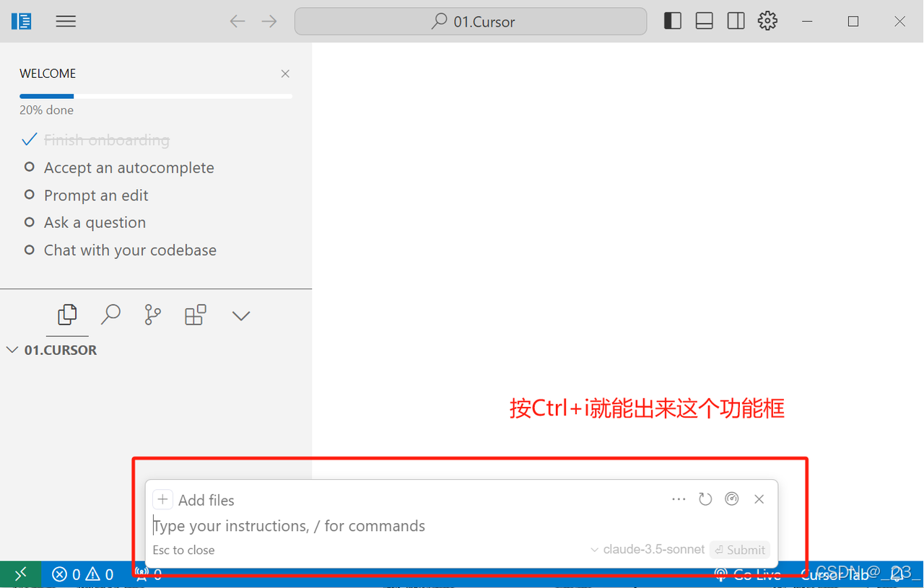Open the additional views chevron in sidebar
Image resolution: width=924 pixels, height=588 pixels.
coord(240,315)
